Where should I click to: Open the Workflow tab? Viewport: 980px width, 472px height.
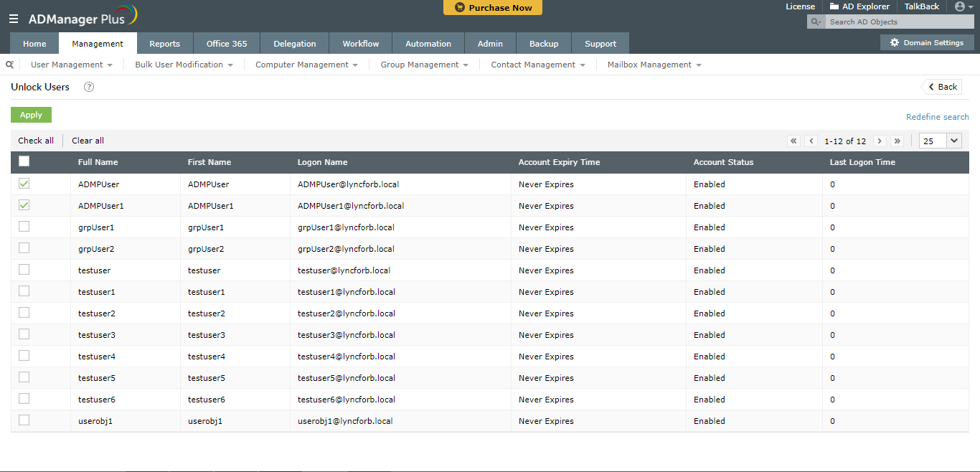point(361,44)
